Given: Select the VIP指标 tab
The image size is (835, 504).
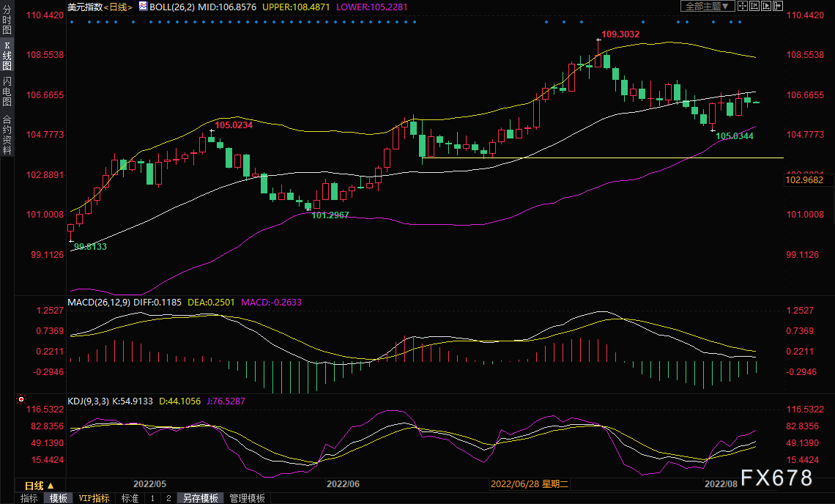Looking at the screenshot, I should tap(94, 498).
